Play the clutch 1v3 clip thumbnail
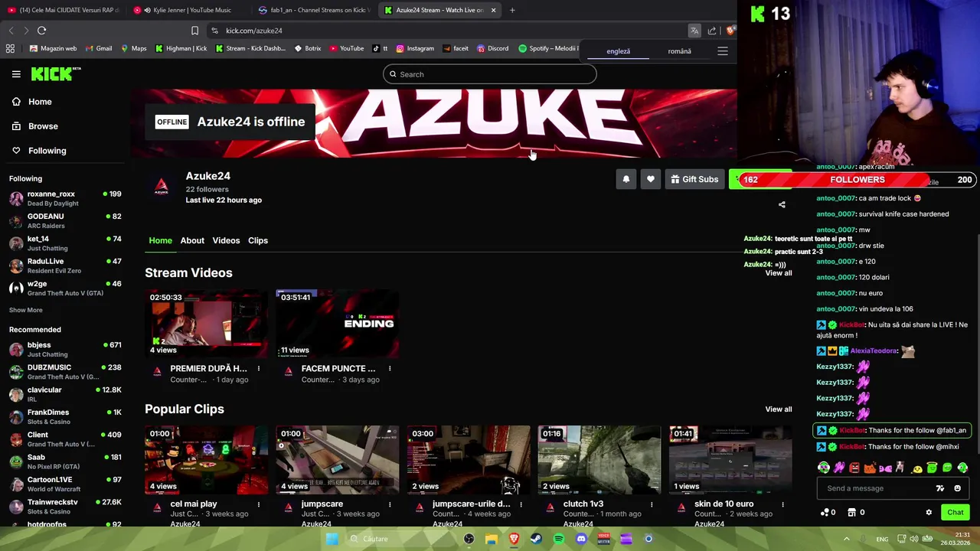 tap(599, 460)
